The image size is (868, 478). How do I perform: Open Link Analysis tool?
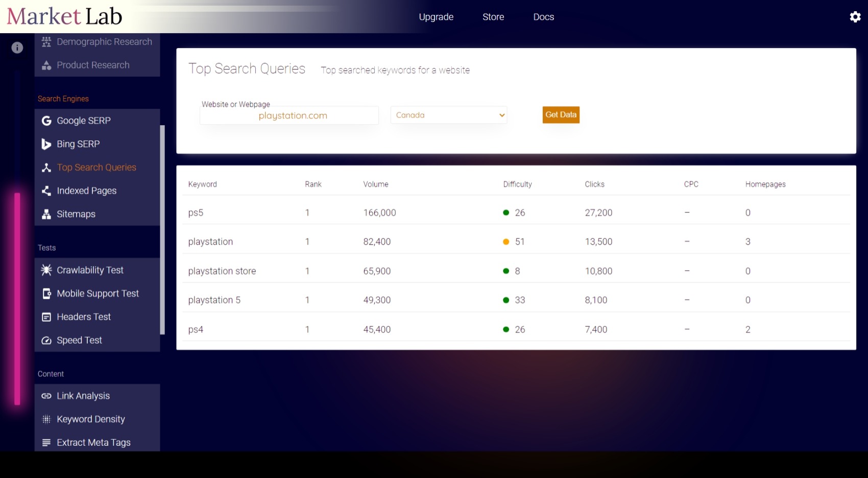pyautogui.click(x=97, y=396)
